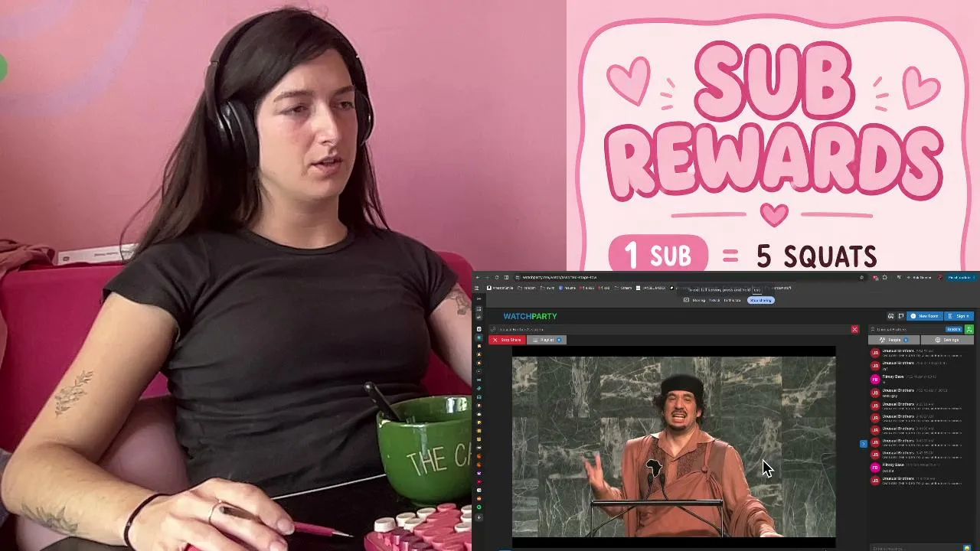
Task: Open the People tab
Action: coord(893,340)
